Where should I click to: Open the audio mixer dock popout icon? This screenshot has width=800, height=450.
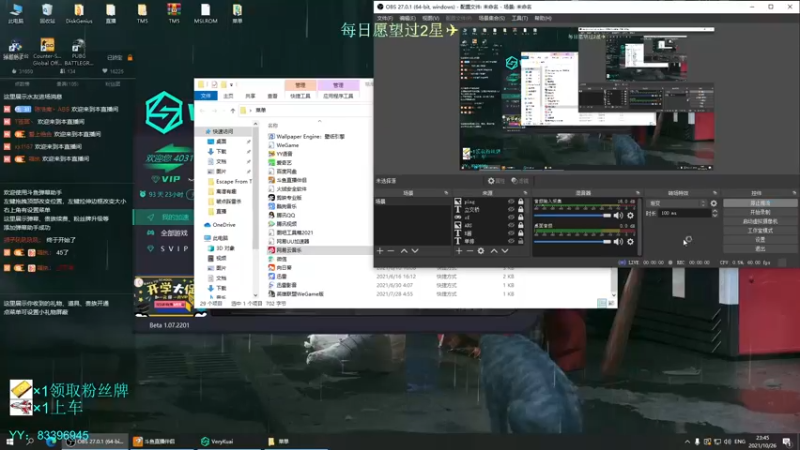click(x=637, y=193)
